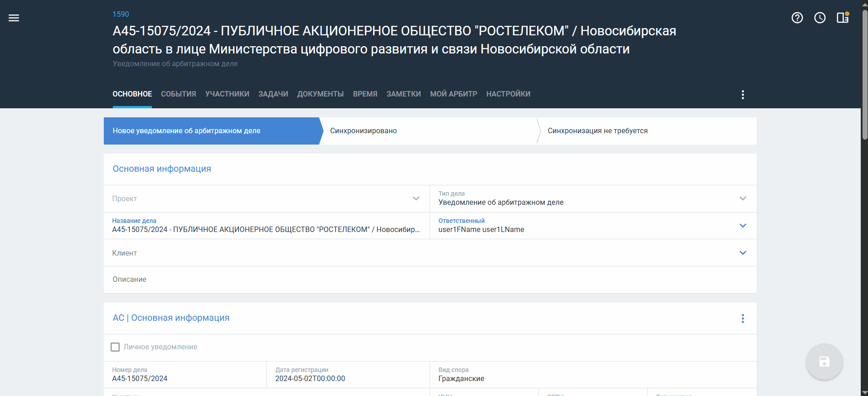Viewport: 868px width, 396px height.
Task: Open the Документы tab
Action: tap(320, 94)
